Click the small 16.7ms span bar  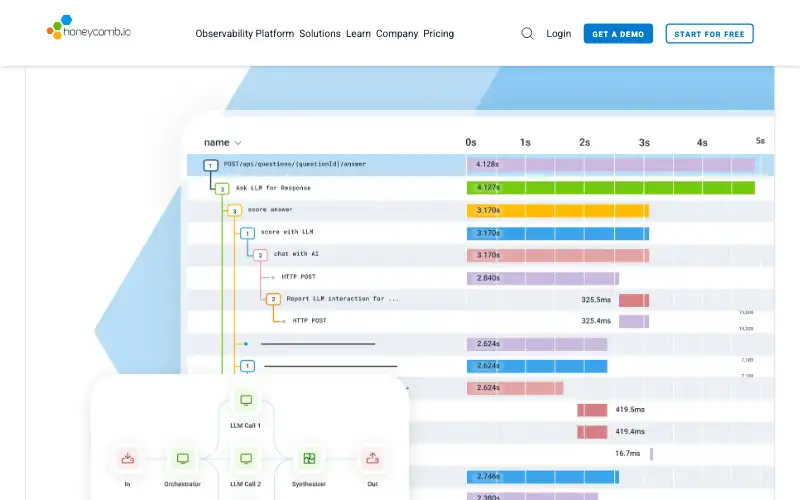click(x=652, y=454)
